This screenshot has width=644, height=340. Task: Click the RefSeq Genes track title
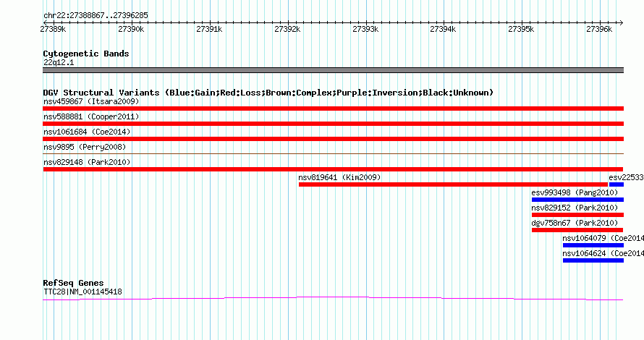73,283
